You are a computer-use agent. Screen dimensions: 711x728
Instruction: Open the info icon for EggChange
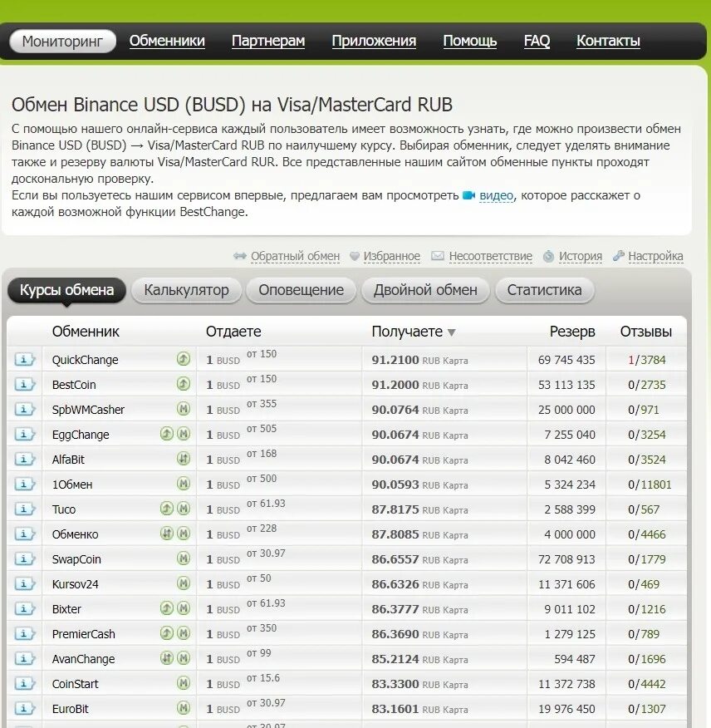24,434
